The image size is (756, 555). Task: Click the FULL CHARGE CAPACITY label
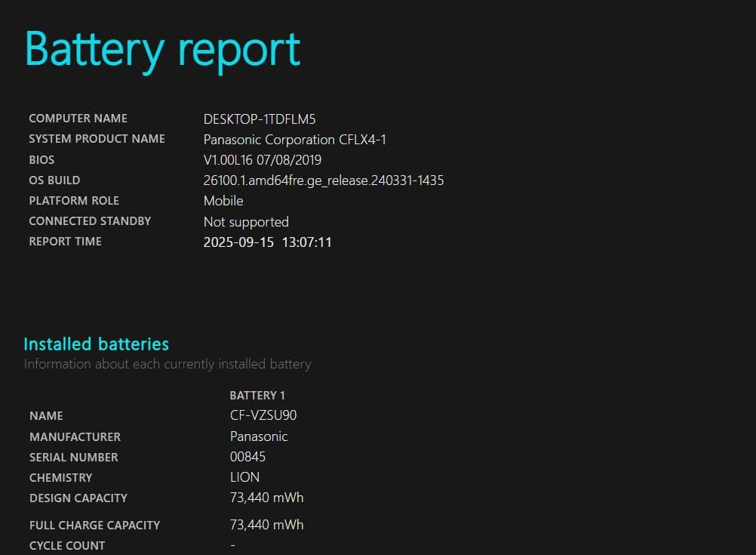pos(94,525)
